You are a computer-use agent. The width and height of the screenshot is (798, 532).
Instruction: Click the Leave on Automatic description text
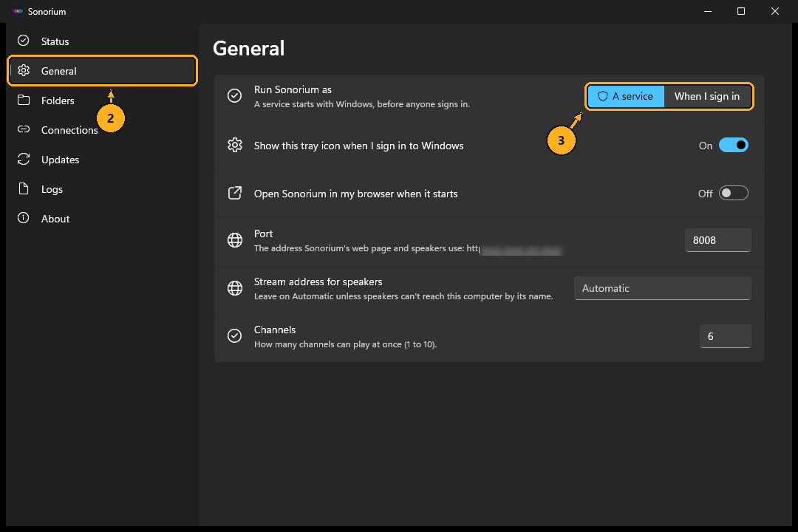(403, 296)
